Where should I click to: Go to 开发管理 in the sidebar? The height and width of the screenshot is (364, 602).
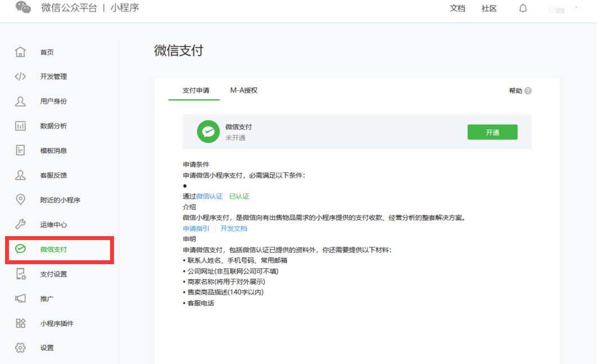[53, 77]
